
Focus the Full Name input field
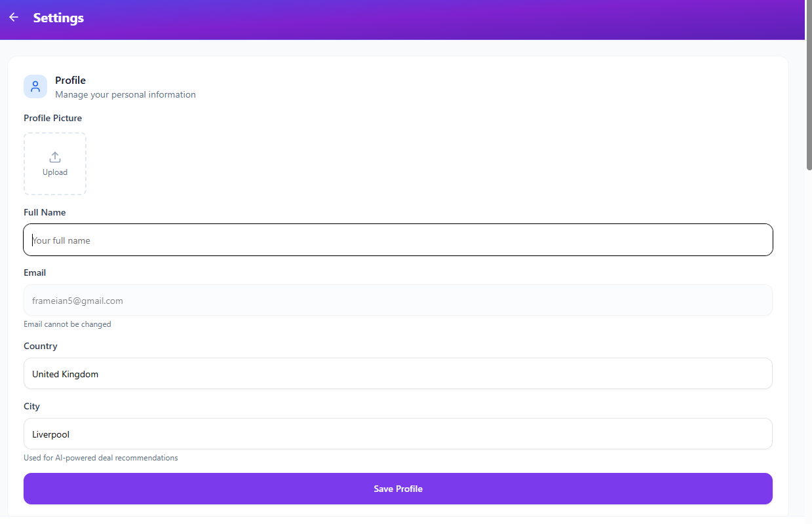[x=398, y=240]
